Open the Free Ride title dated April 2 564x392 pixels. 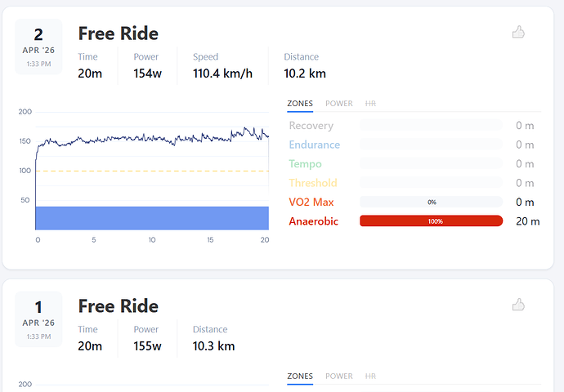(x=118, y=33)
